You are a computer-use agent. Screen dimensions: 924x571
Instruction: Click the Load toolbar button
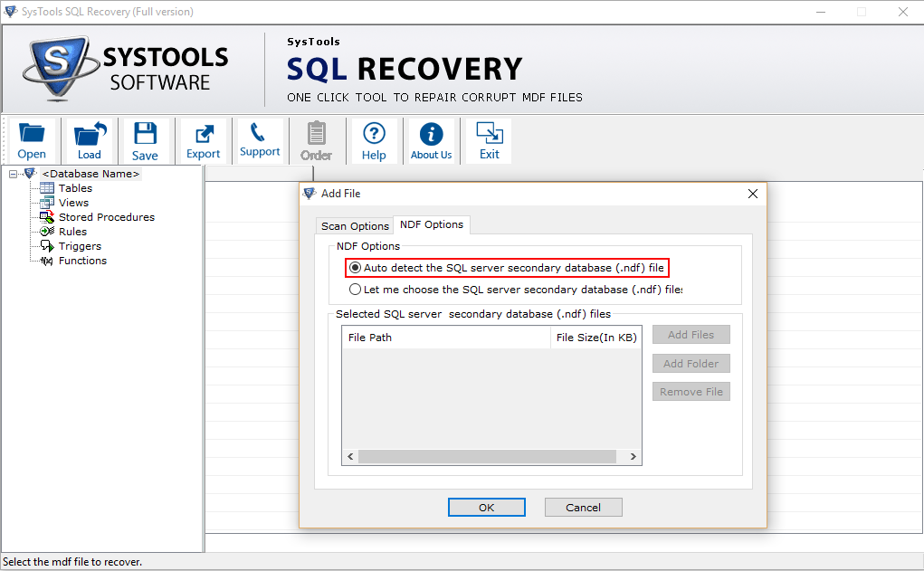click(89, 141)
